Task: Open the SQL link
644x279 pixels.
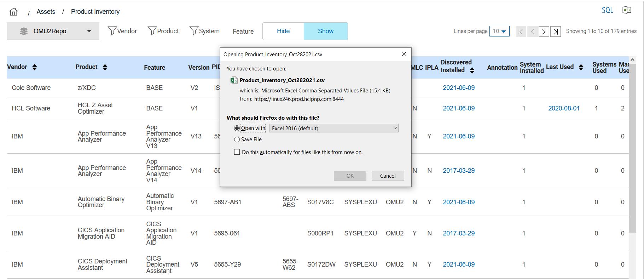Action: tap(607, 10)
